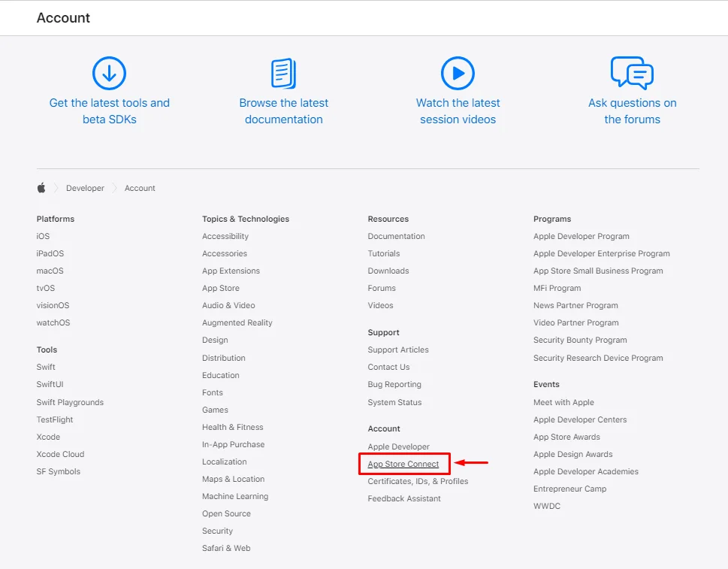This screenshot has width=728, height=569.
Task: Open the Feedback Assistant link
Action: 404,498
